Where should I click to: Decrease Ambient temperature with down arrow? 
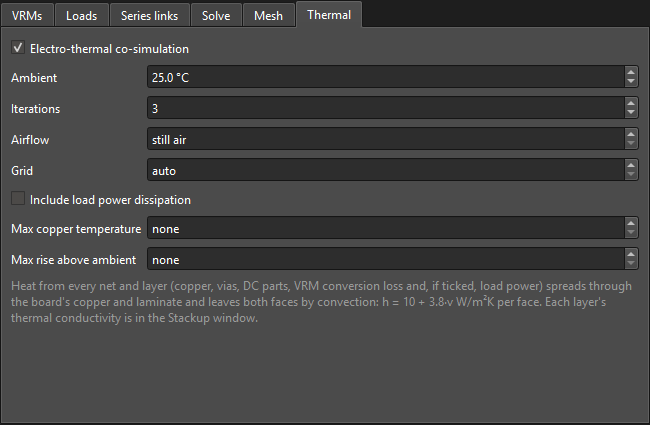pyautogui.click(x=631, y=82)
